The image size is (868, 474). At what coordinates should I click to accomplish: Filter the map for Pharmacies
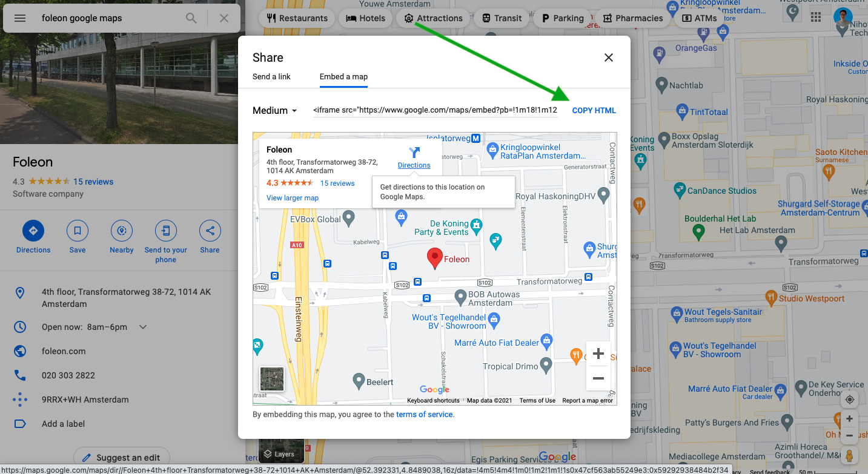pyautogui.click(x=632, y=18)
